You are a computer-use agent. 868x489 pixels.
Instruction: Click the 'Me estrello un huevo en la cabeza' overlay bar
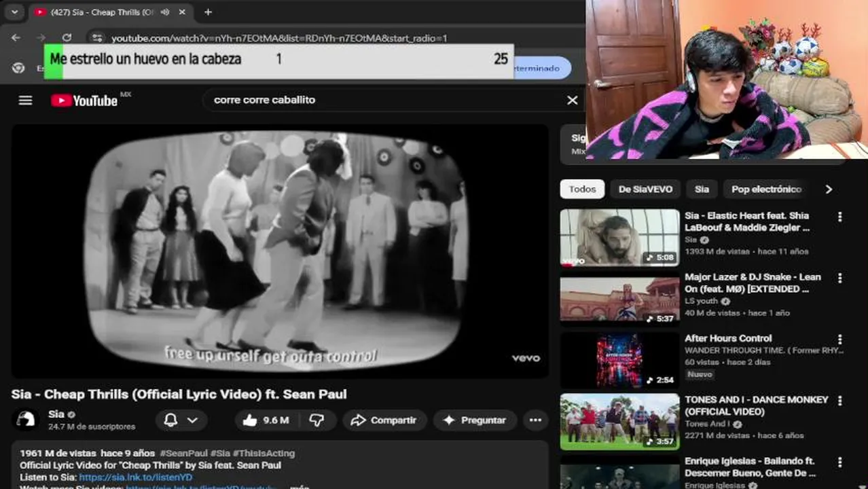[279, 60]
